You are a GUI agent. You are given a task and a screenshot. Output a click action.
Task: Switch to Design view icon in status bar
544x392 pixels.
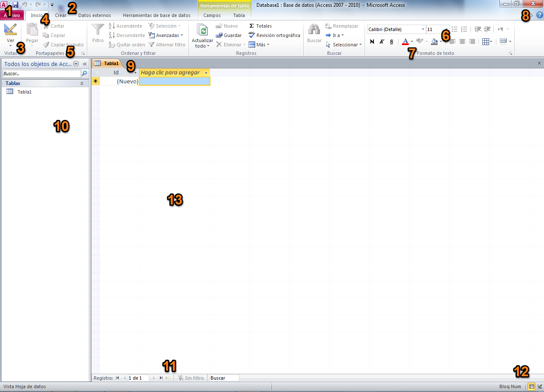point(539,386)
